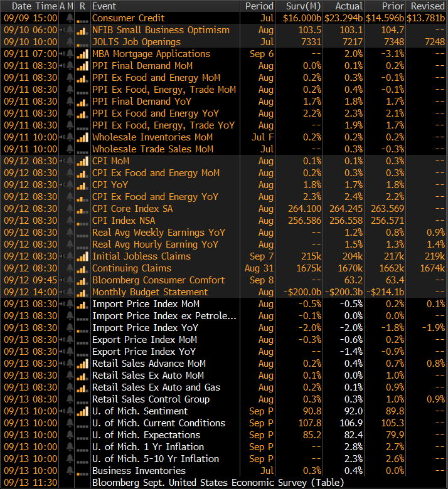Click the alert bell for JOLTS Job Openings
The width and height of the screenshot is (448, 489).
70,42
